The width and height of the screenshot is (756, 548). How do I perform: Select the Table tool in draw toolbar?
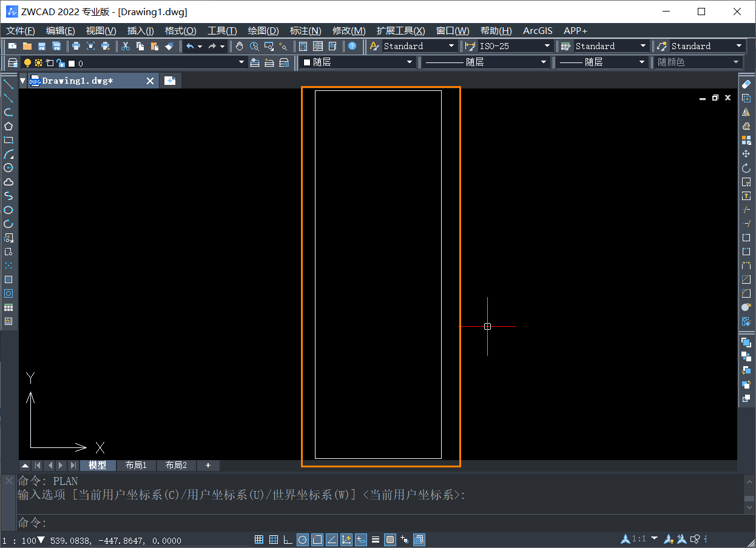8,307
